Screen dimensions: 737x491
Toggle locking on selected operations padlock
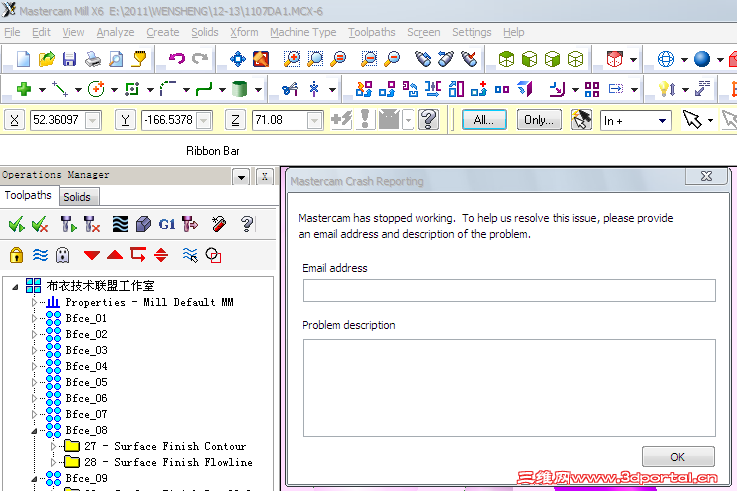click(x=16, y=255)
